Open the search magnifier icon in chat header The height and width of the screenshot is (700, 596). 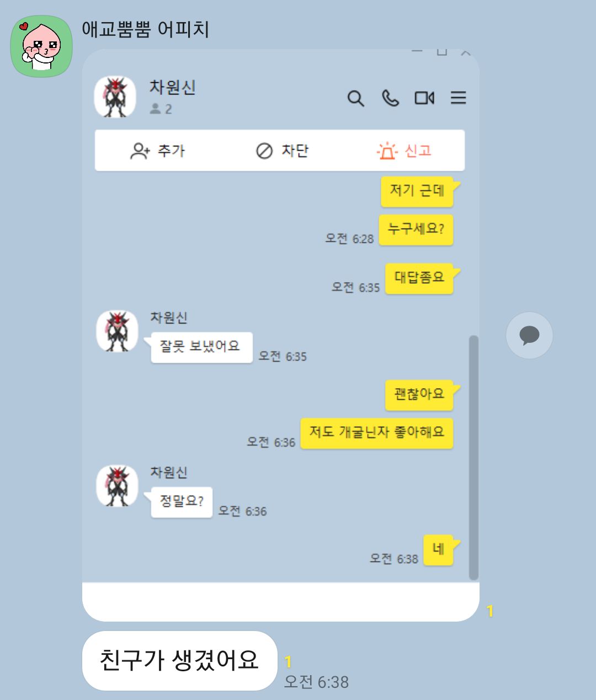coord(356,99)
